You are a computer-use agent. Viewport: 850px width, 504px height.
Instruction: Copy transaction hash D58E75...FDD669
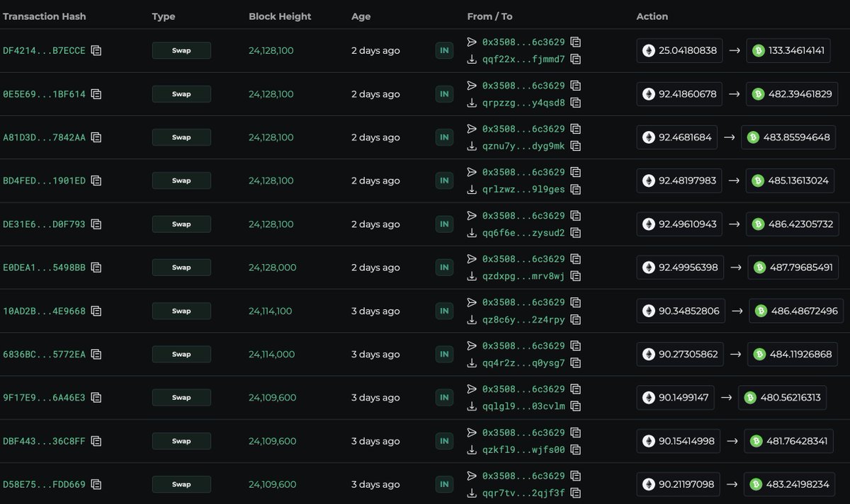[96, 485]
